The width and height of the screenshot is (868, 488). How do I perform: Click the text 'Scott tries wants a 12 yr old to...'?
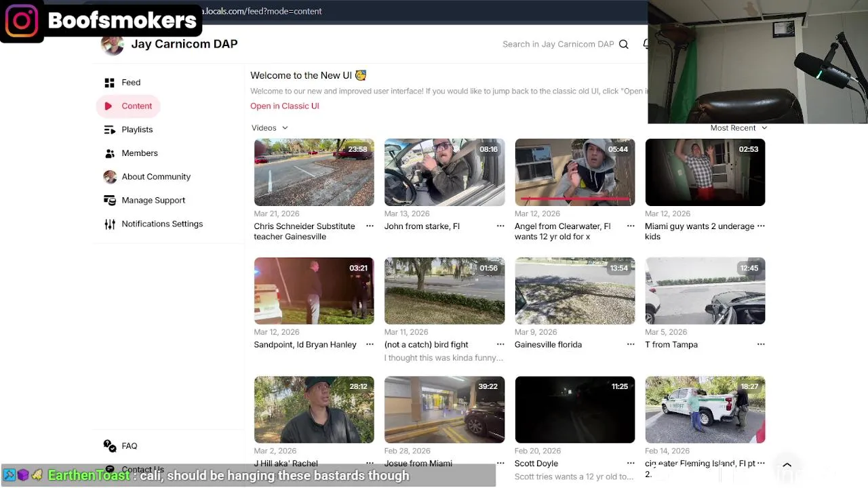point(574,476)
